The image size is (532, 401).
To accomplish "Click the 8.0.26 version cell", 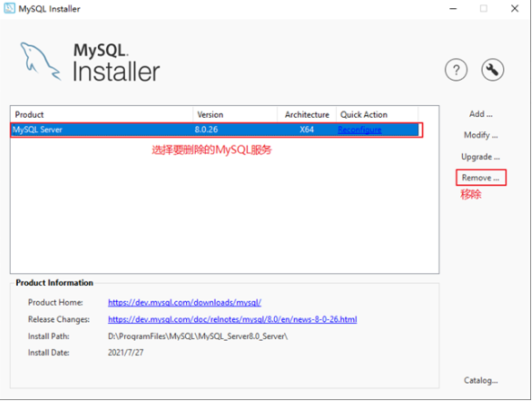I will pos(207,129).
